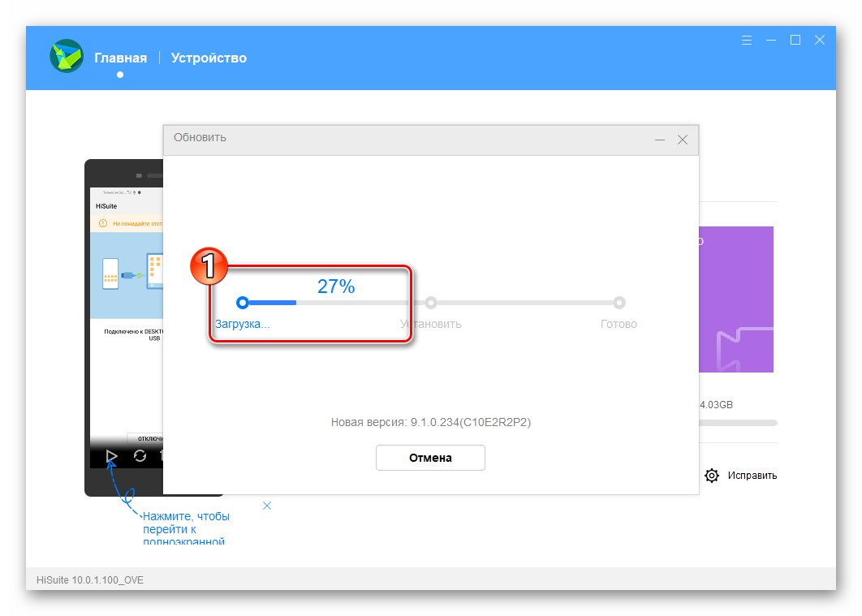The width and height of the screenshot is (862, 616).
Task: Click the storage usage bar under 4.03GB
Action: pyautogui.click(x=738, y=423)
